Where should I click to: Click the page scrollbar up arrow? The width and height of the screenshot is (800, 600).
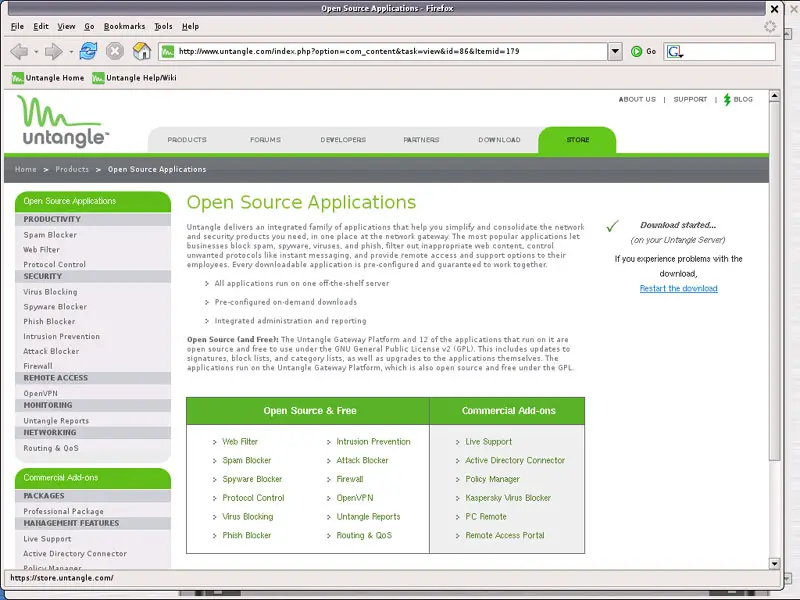click(x=774, y=95)
